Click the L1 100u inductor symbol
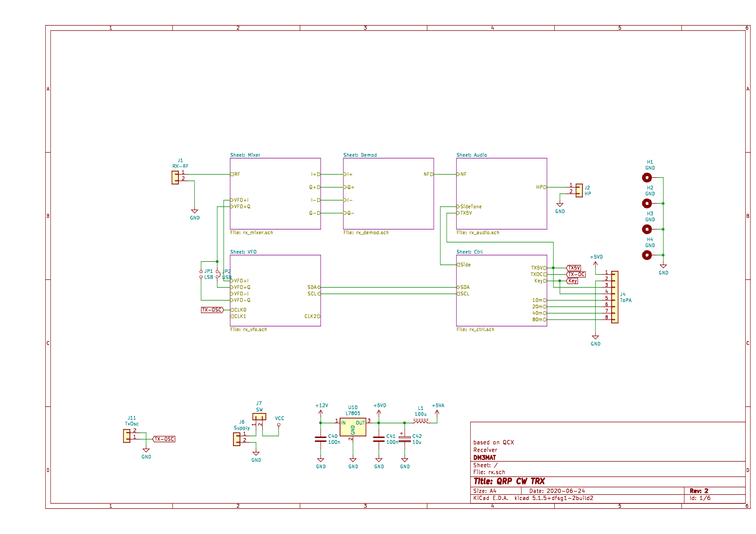The image size is (756, 534). tap(421, 421)
